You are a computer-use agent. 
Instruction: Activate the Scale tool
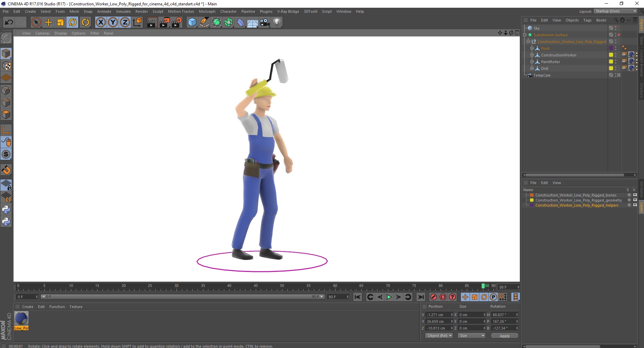click(x=61, y=23)
